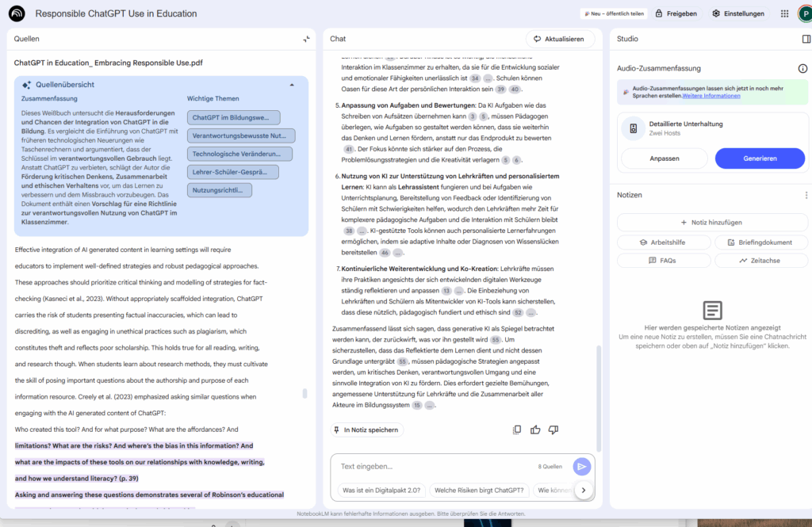Select topic chip Technologische Veränderun...
812x527 pixels.
(239, 154)
